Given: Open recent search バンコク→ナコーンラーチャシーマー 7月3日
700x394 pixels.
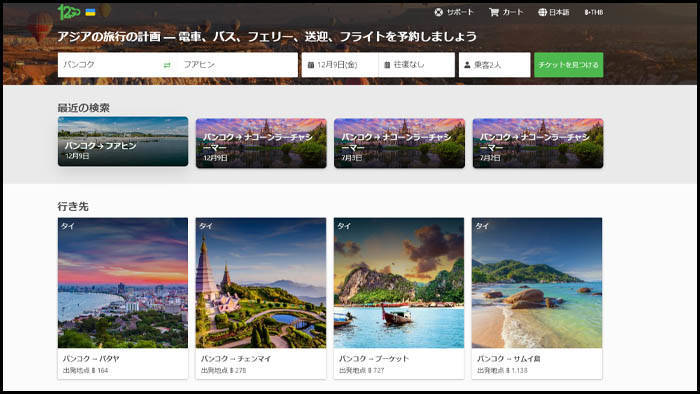Looking at the screenshot, I should pos(400,143).
